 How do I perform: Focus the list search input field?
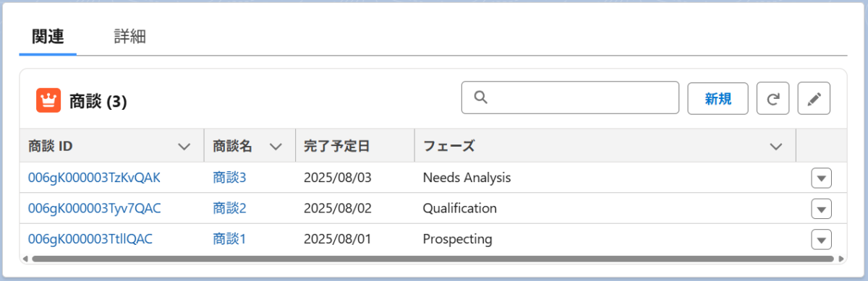(570, 98)
